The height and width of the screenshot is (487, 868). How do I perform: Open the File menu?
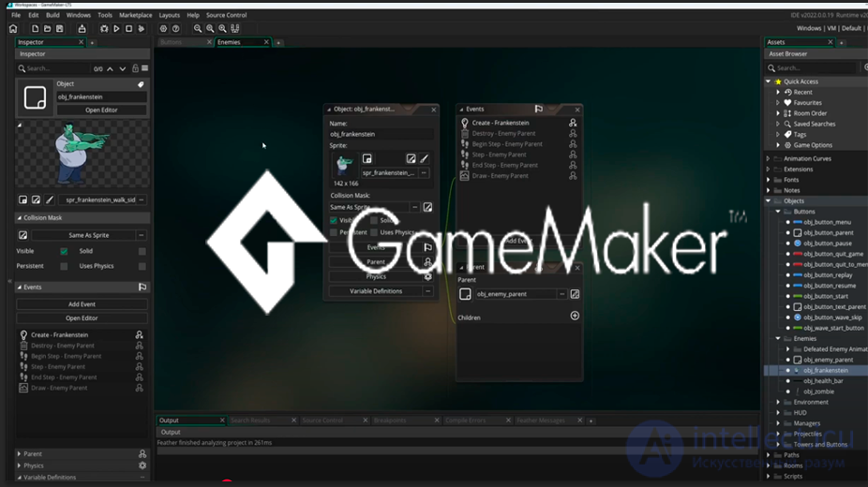16,15
